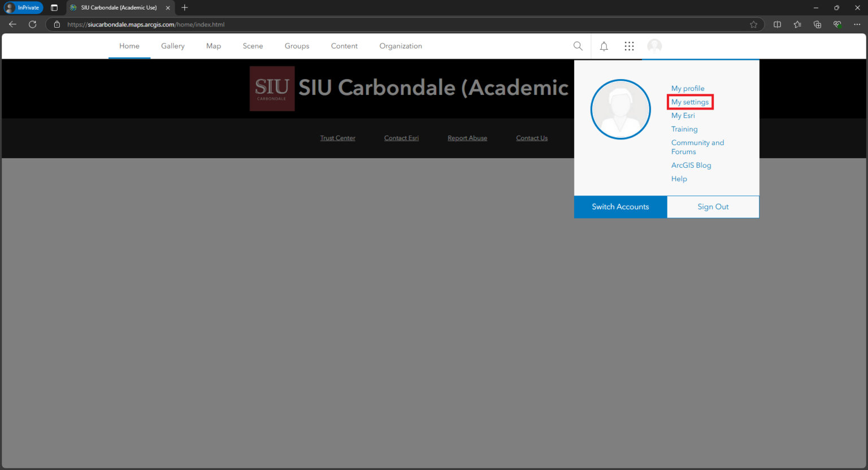
Task: Click the user avatar in navigation bar
Action: tap(654, 46)
